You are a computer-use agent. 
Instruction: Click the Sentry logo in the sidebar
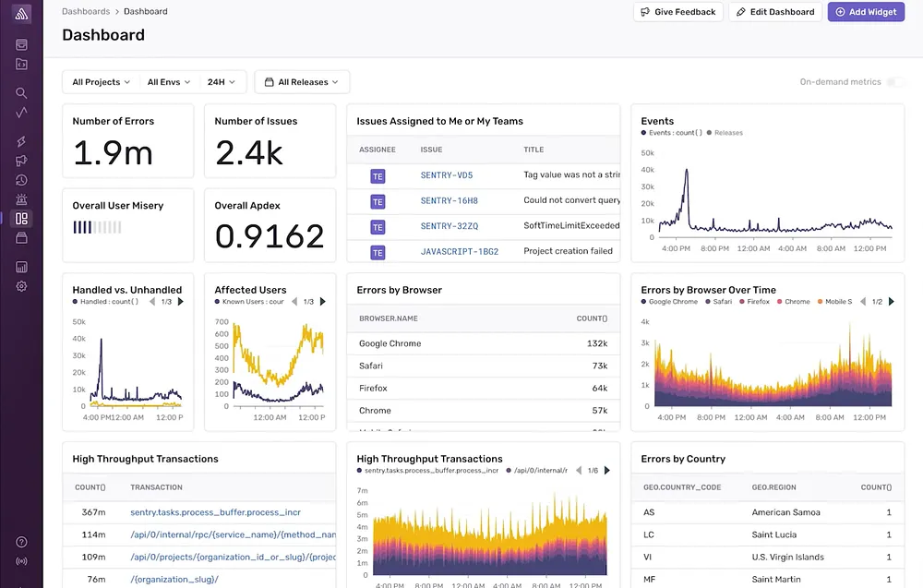tap(21, 15)
